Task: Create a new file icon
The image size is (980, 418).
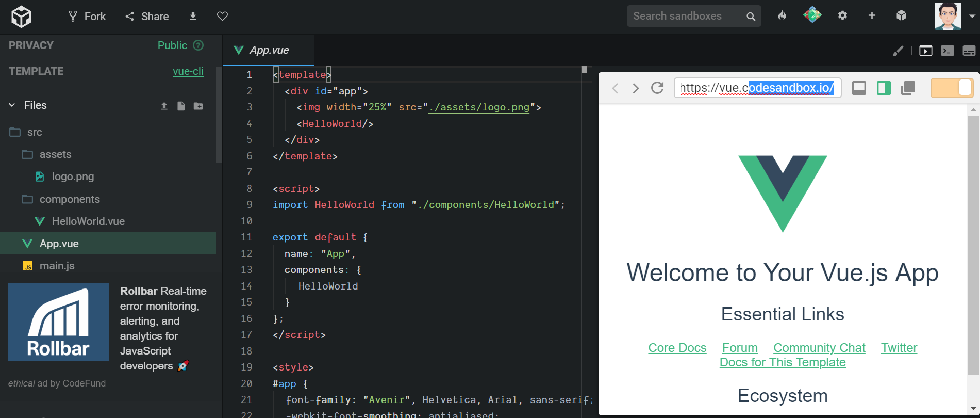Action: tap(181, 106)
